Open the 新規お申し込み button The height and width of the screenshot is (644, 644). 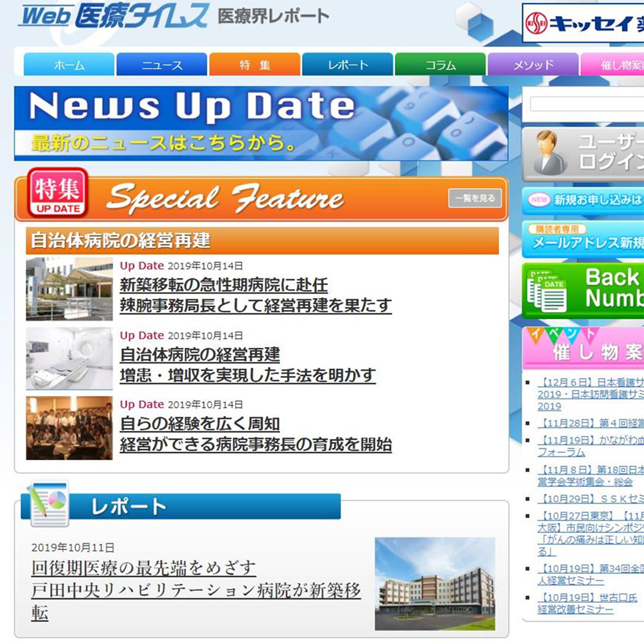point(583,201)
